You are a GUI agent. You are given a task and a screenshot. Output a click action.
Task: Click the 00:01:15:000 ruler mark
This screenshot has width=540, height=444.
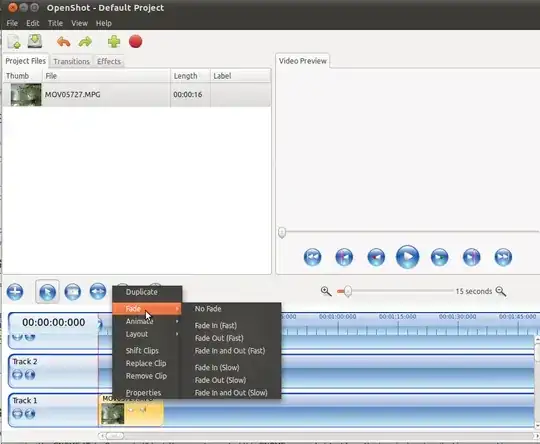tap(397, 317)
